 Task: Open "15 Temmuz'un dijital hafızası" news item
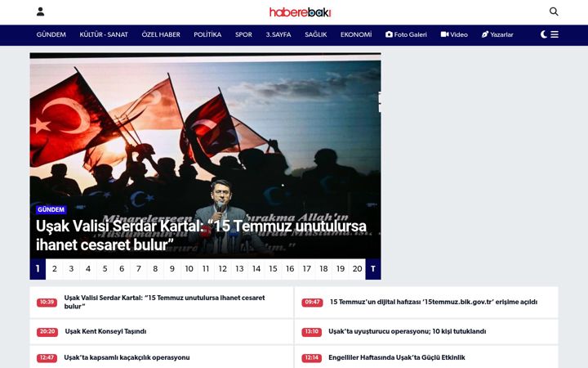(426, 303)
